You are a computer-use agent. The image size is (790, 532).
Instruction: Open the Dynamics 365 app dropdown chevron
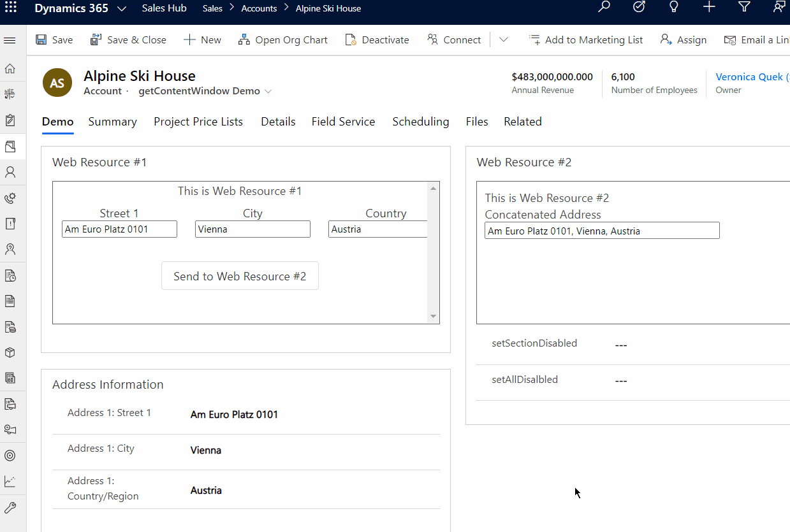[x=121, y=8]
